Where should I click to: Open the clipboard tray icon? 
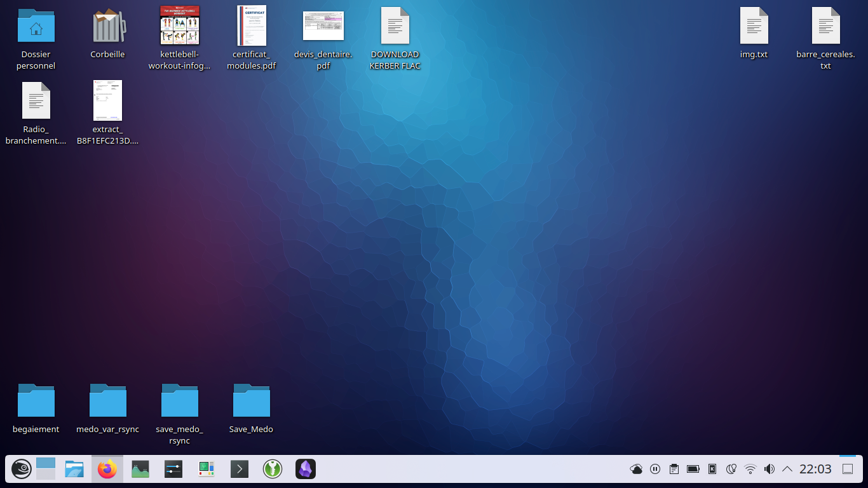(x=674, y=470)
